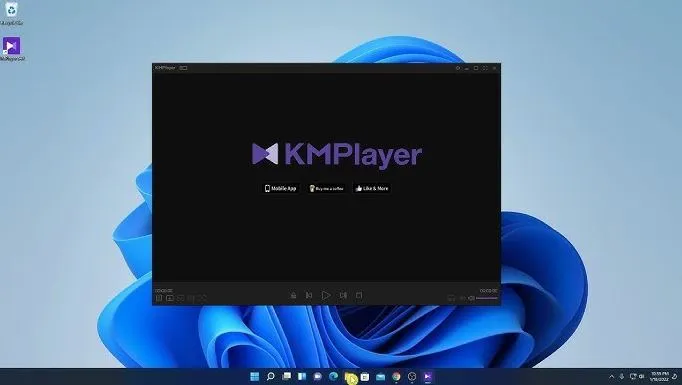Screen dimensions: 682x385
Task: Open the Chat taskbar icon
Action: [318, 376]
